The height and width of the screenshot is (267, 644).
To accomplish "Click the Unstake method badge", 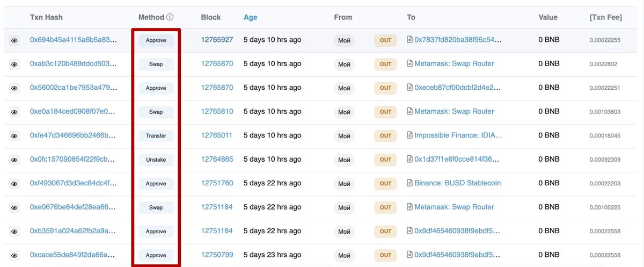I will (156, 160).
